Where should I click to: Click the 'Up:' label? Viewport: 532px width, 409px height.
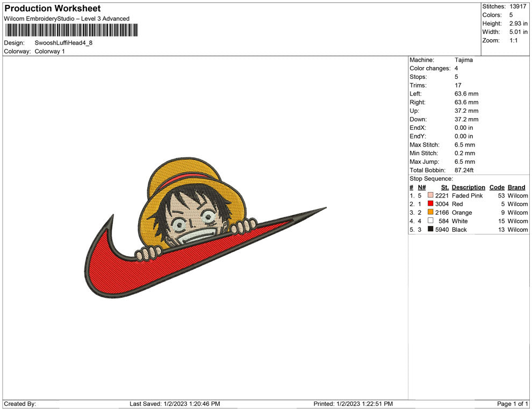[414, 111]
